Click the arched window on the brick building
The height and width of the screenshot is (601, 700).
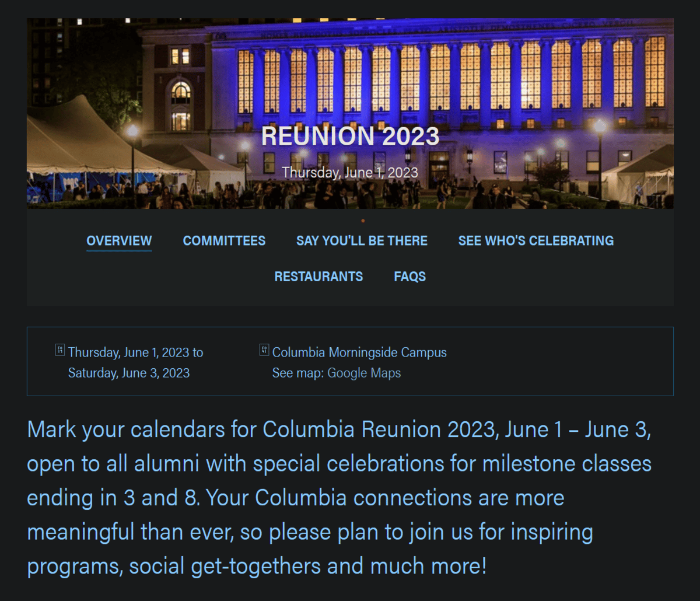pos(181,105)
